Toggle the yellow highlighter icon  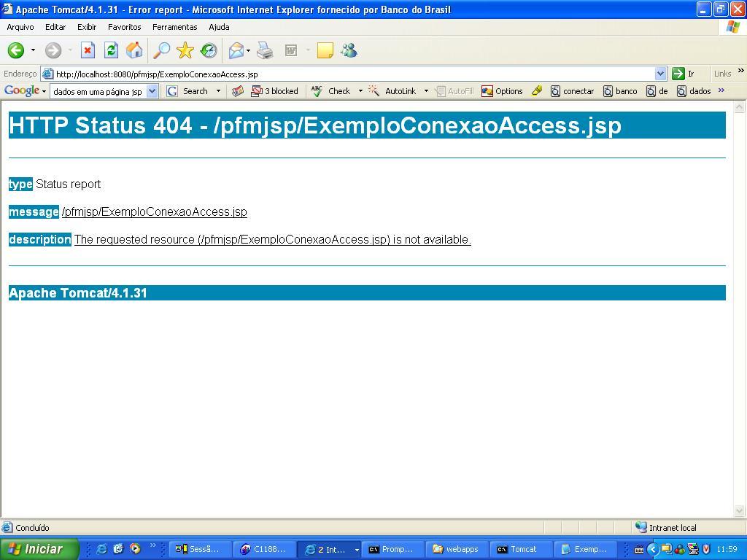click(537, 91)
